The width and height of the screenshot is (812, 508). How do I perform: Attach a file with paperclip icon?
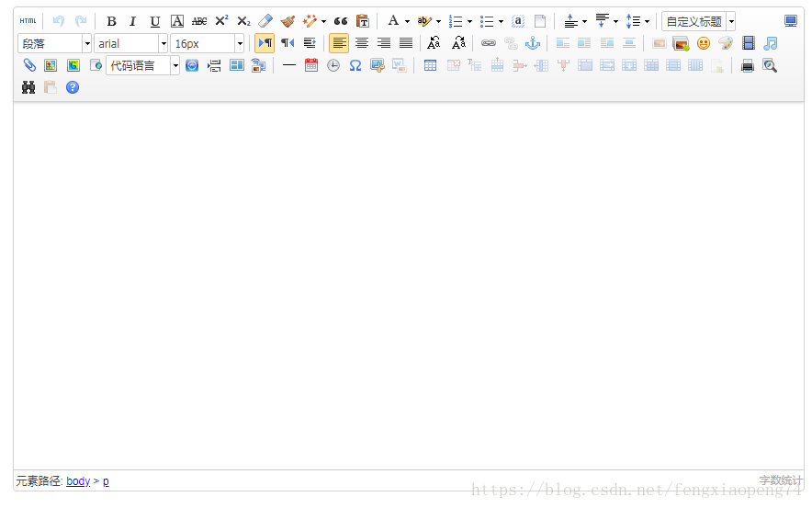click(x=29, y=65)
